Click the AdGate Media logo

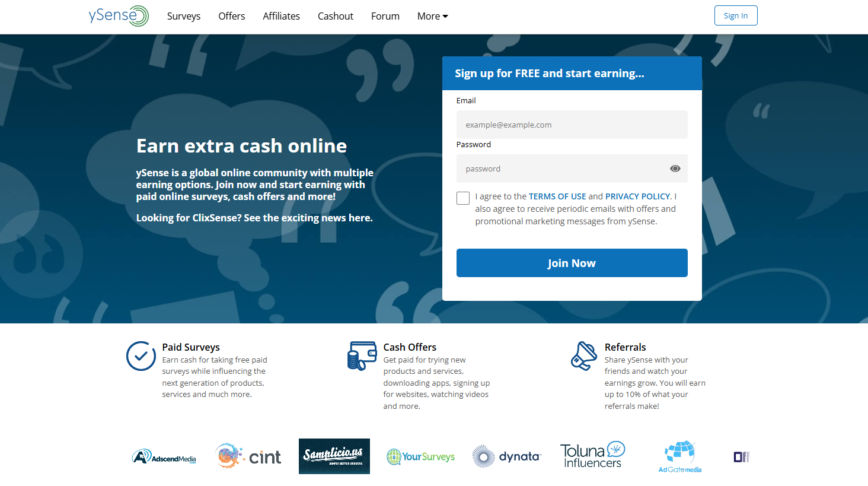click(680, 456)
